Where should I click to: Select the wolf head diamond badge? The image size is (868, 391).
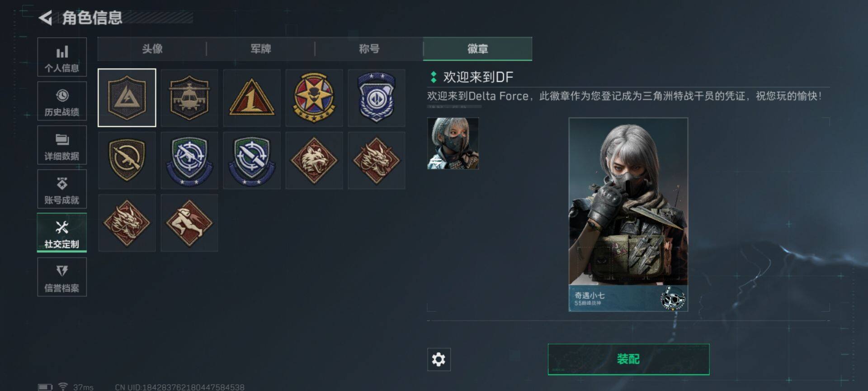(x=314, y=160)
